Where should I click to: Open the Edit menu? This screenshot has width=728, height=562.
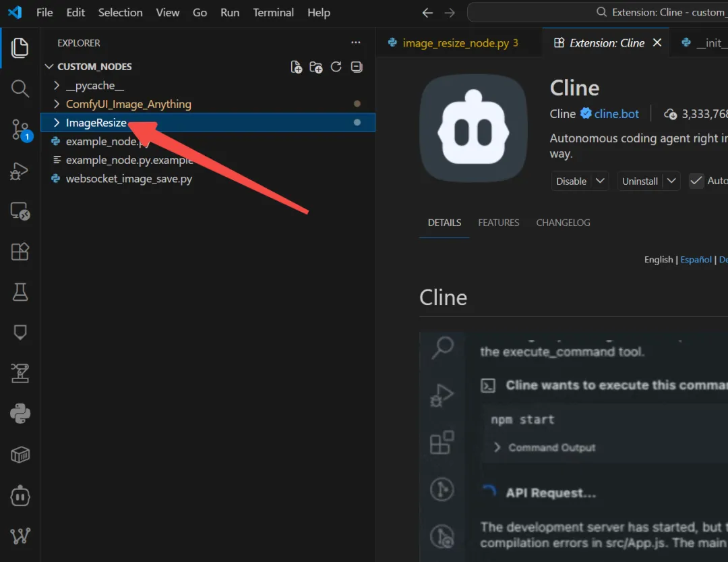[x=75, y=13]
